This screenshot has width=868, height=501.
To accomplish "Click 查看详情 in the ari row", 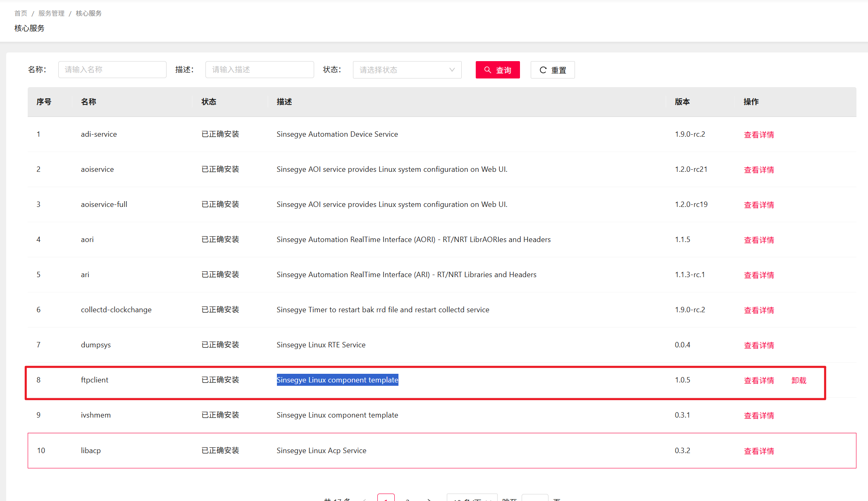I will 759,275.
